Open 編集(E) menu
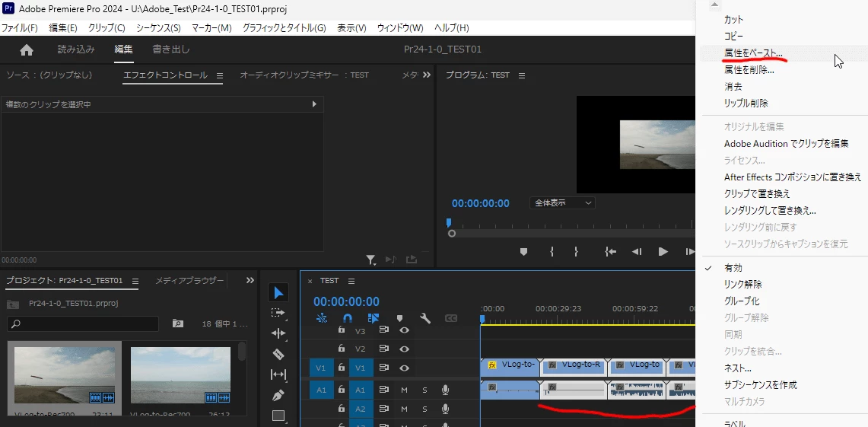The image size is (868, 427). 62,28
